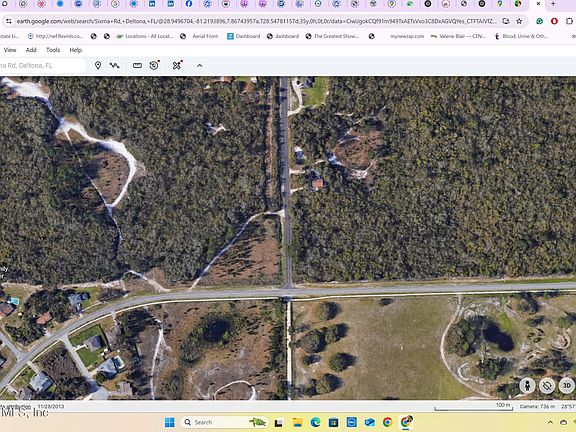576x432 pixels.
Task: Toggle map rotation lock button
Action: (547, 386)
